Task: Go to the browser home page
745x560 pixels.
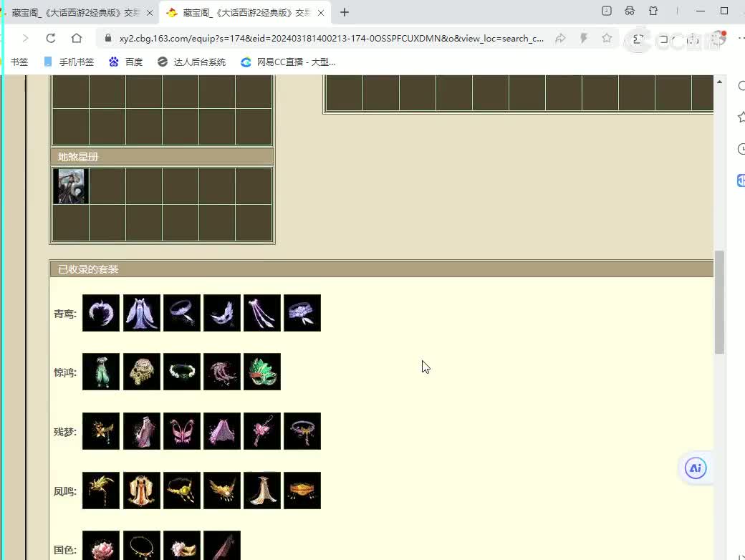Action: (77, 38)
